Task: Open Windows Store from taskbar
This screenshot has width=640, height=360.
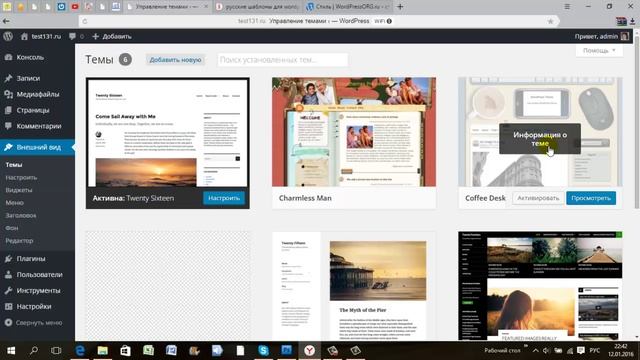Action: click(x=125, y=351)
